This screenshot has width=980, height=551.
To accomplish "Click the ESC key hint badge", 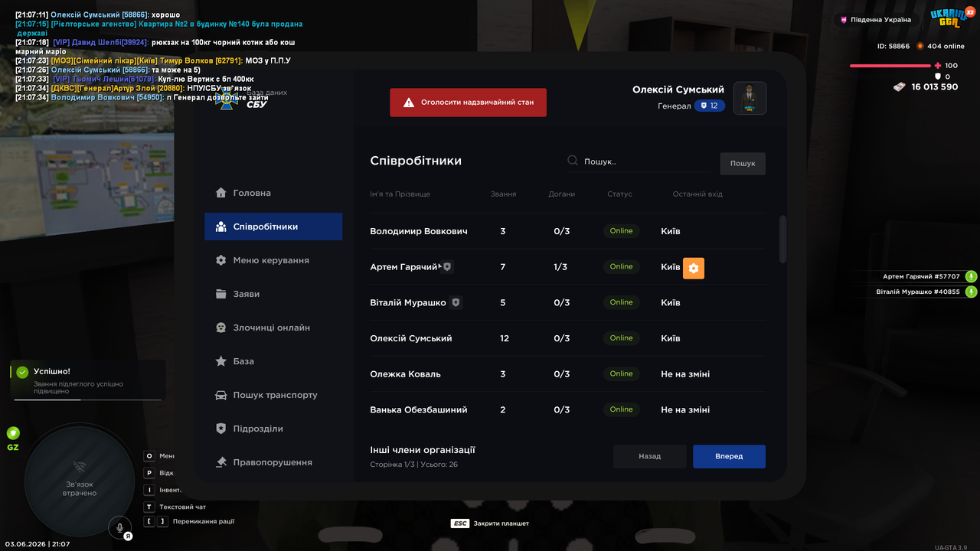I will coord(460,523).
